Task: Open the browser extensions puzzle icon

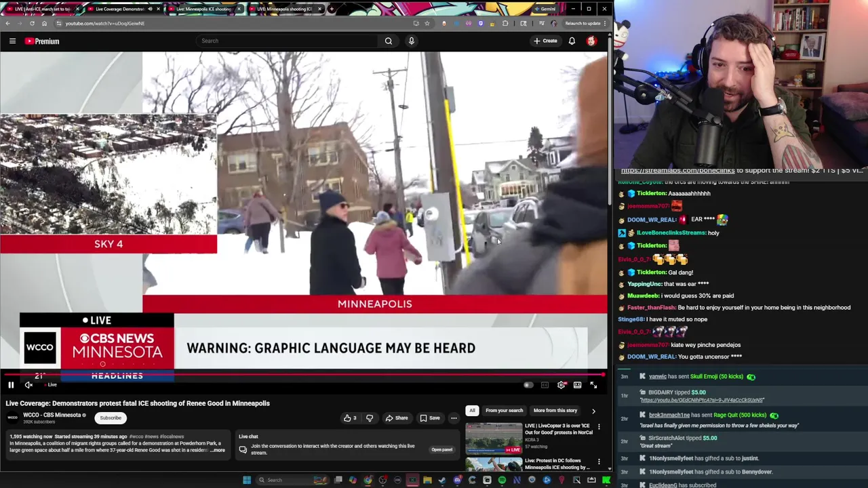Action: [x=505, y=23]
